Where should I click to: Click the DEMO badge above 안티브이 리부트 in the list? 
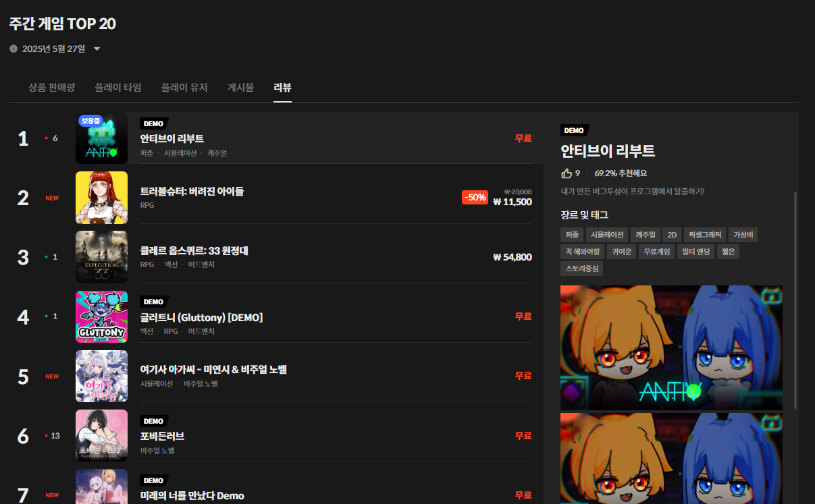153,123
